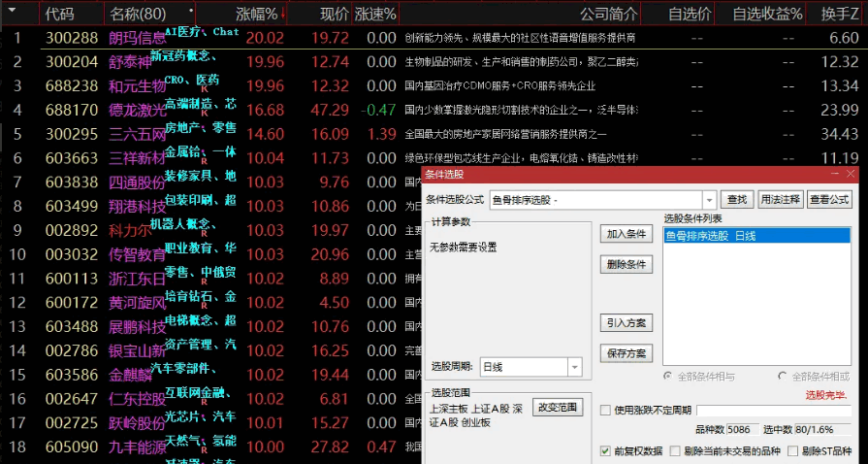This screenshot has width=868, height=464.
Task: Click the 公司简介 column header
Action: click(x=609, y=14)
